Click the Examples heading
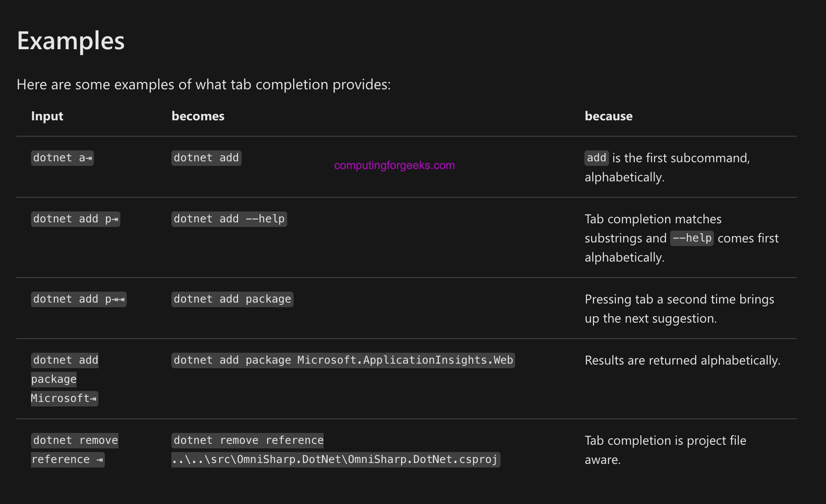826x504 pixels. 71,41
